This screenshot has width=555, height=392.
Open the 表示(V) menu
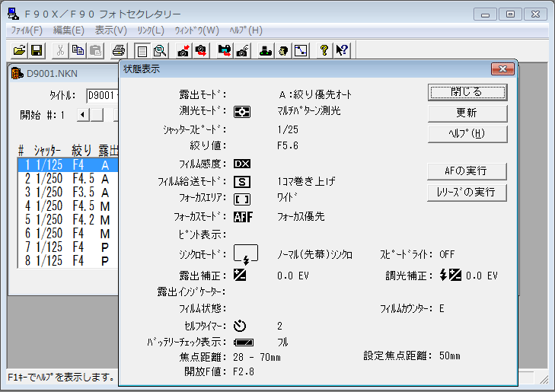(110, 30)
